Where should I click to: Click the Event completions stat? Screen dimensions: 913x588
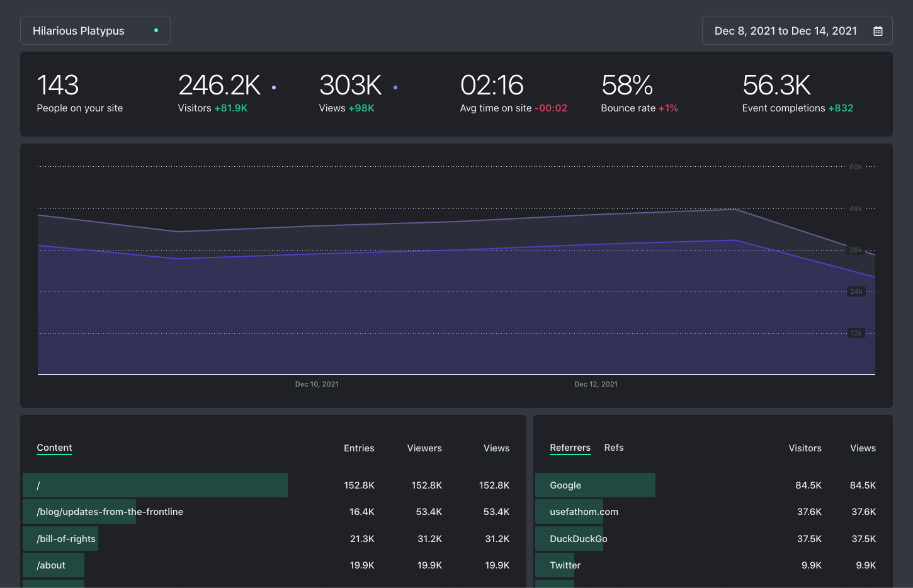[797, 93]
